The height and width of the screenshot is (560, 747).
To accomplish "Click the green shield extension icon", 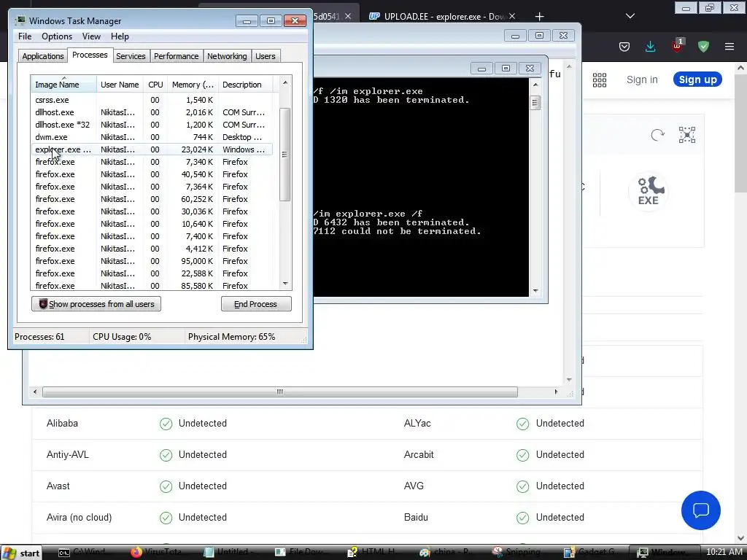I will [703, 46].
